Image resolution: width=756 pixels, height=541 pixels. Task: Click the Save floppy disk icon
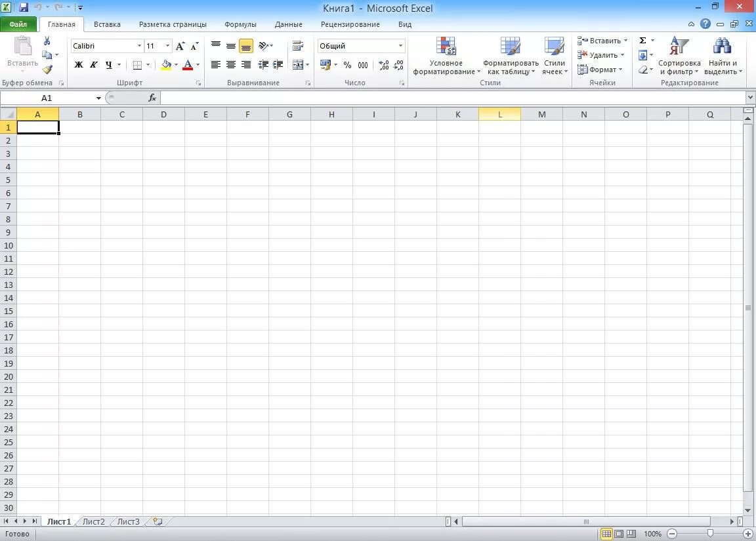[24, 7]
